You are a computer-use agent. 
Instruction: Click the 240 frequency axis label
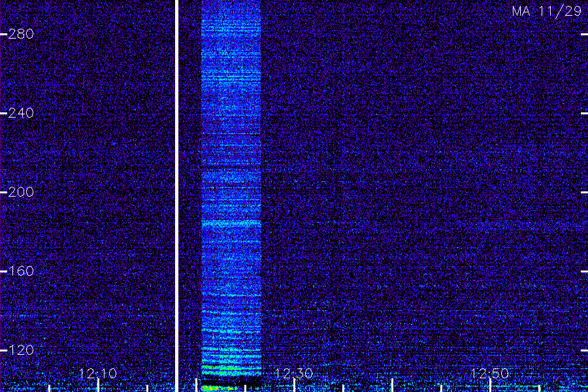pos(21,113)
